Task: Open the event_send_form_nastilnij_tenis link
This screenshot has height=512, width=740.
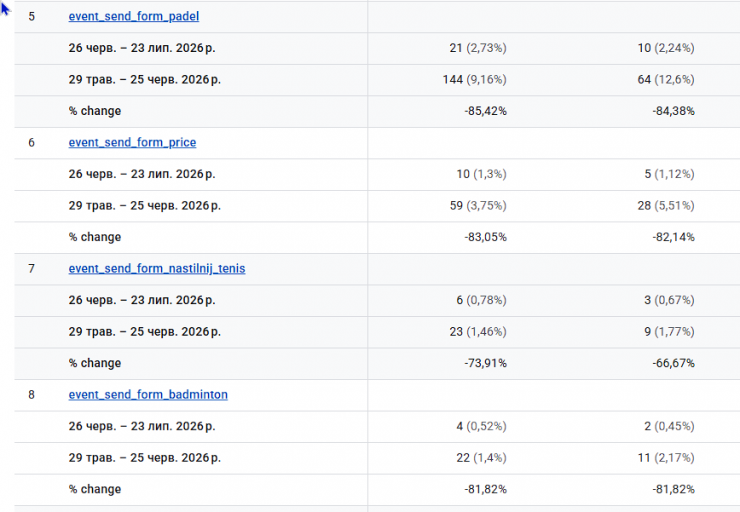Action: 157,269
